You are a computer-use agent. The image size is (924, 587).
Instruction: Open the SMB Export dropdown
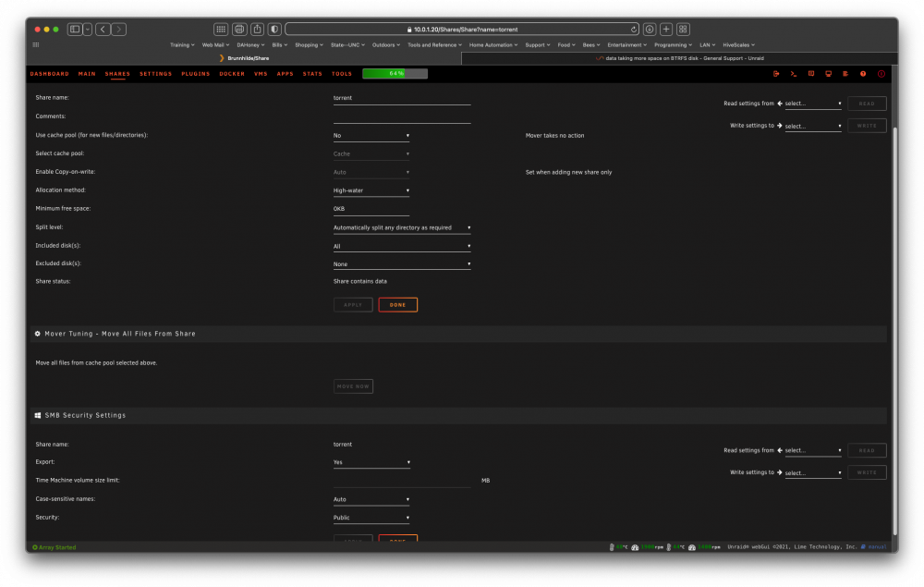(371, 462)
